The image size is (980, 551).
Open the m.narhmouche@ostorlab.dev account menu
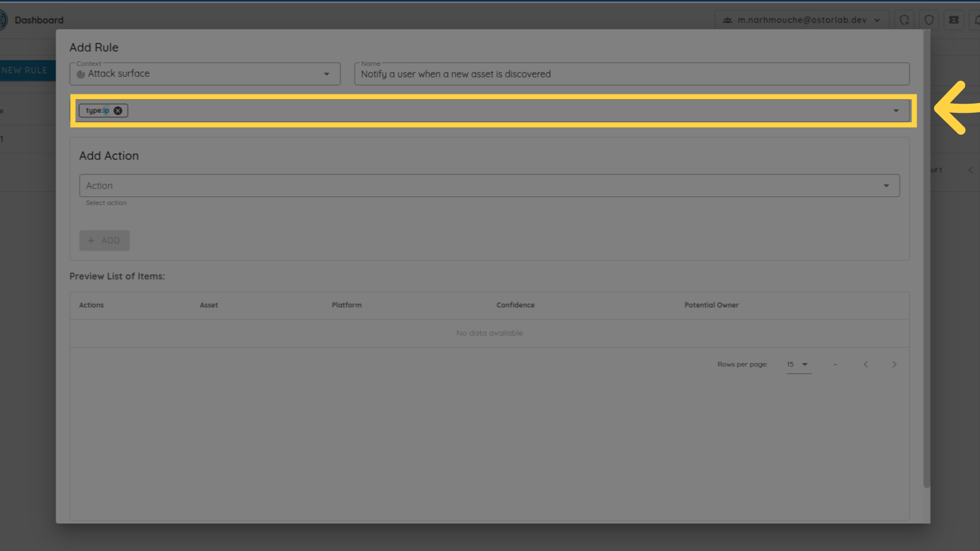801,20
